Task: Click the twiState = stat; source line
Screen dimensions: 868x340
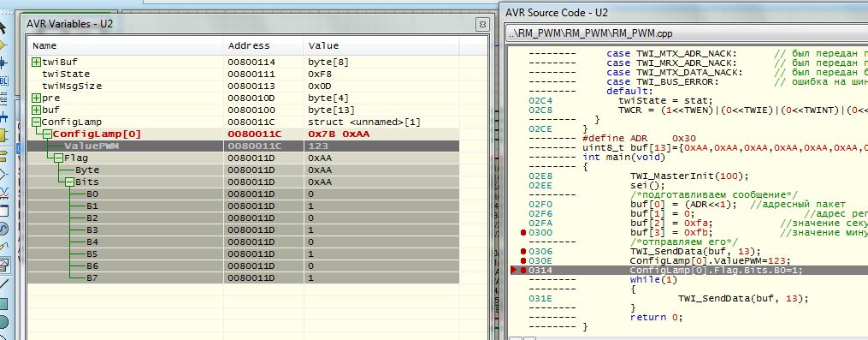Action: tap(666, 100)
